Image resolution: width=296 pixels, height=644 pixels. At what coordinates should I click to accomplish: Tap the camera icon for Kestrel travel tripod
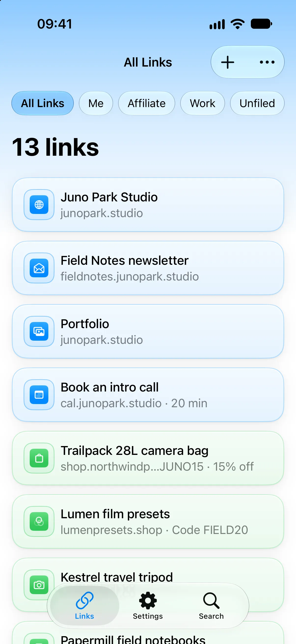pos(39,585)
